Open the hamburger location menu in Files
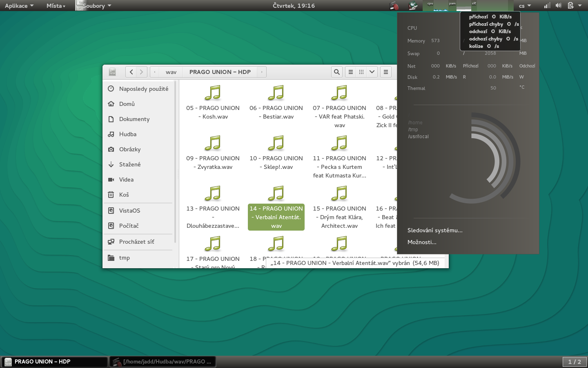This screenshot has height=368, width=588. (x=386, y=72)
